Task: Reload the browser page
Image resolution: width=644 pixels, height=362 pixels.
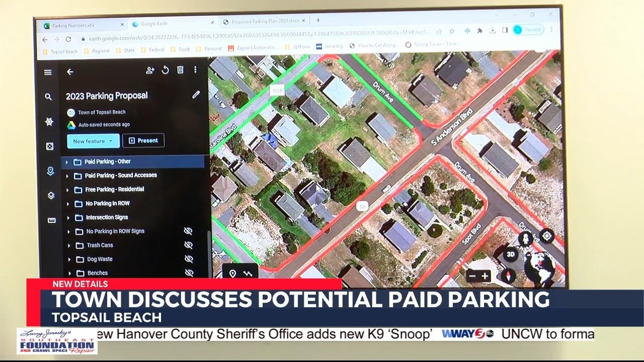Action: [68, 39]
